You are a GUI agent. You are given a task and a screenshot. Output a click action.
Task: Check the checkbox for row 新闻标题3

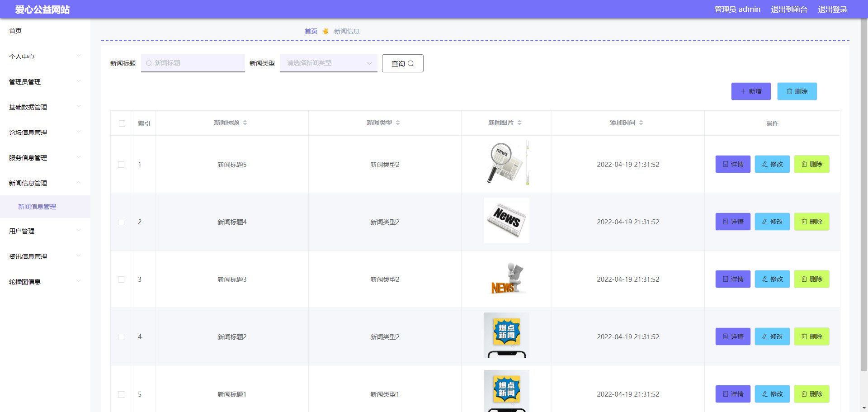coord(121,279)
